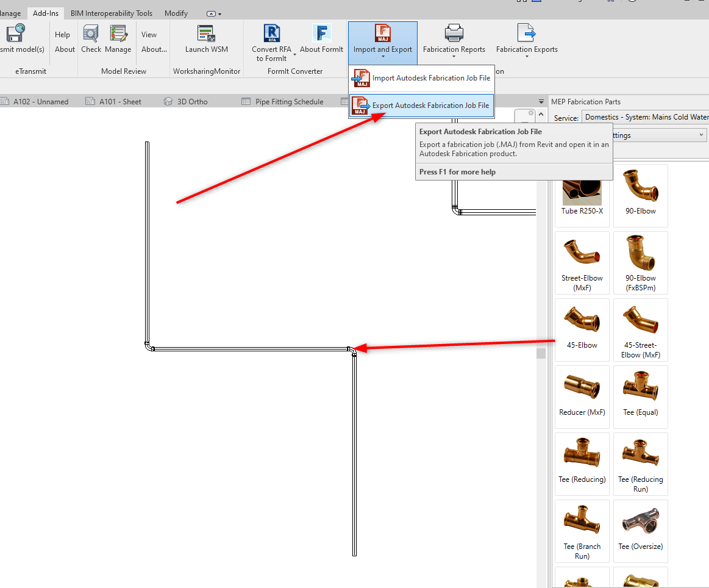The width and height of the screenshot is (709, 588).
Task: Select the Tee (Branch Run) part
Action: [582, 531]
